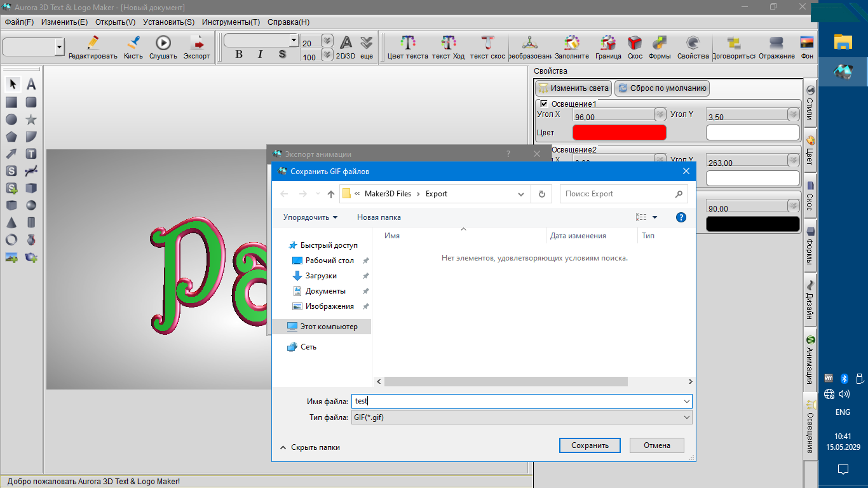868x488 pixels.
Task: Select the text tool with the letter A
Action: (31, 85)
